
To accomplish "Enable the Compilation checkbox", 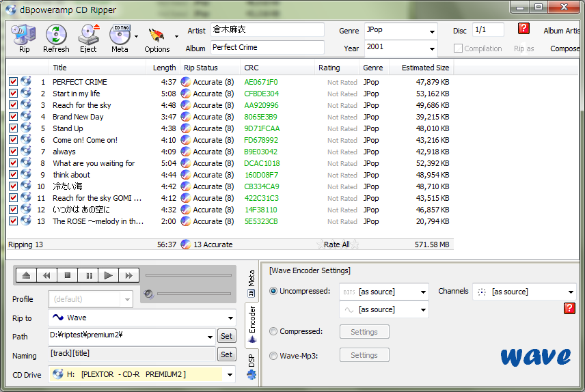I will 459,48.
